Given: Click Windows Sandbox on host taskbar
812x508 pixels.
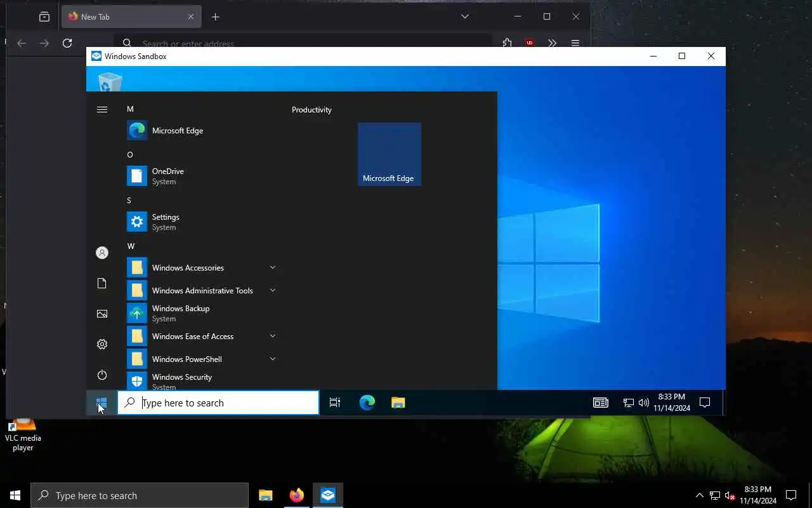Looking at the screenshot, I should click(x=328, y=495).
